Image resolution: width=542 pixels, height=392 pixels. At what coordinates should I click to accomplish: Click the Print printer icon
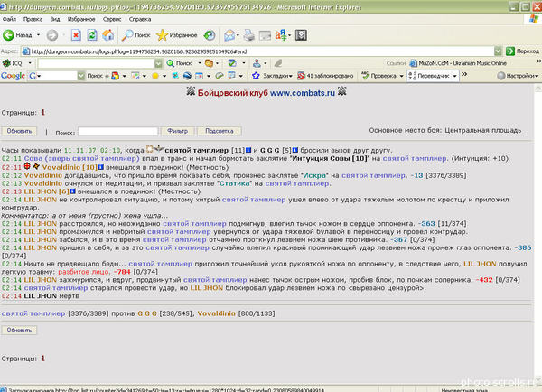coord(248,35)
